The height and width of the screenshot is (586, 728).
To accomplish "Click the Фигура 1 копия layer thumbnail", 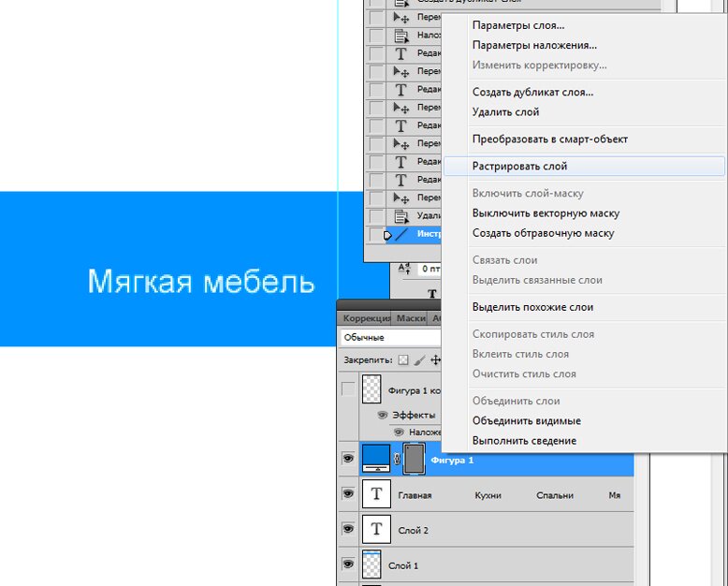I will tap(371, 389).
